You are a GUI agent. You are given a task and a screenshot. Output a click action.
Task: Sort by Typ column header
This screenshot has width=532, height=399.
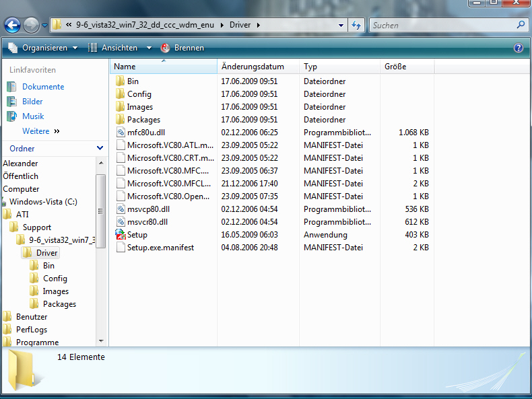pyautogui.click(x=339, y=67)
